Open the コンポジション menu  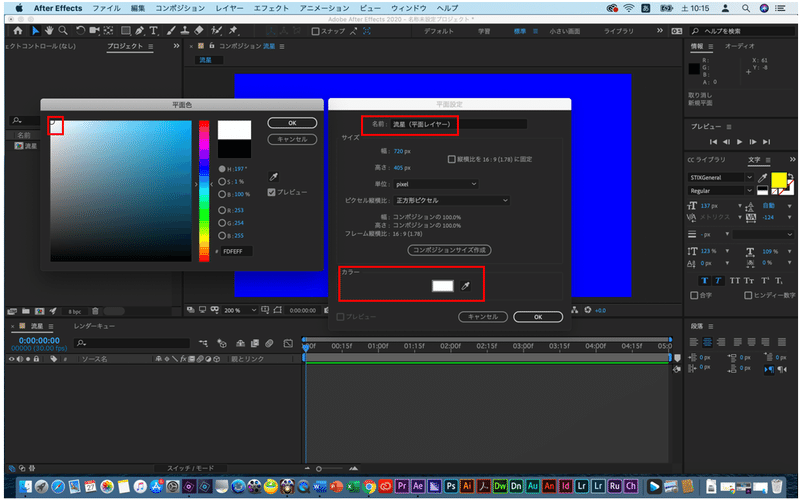coord(180,8)
